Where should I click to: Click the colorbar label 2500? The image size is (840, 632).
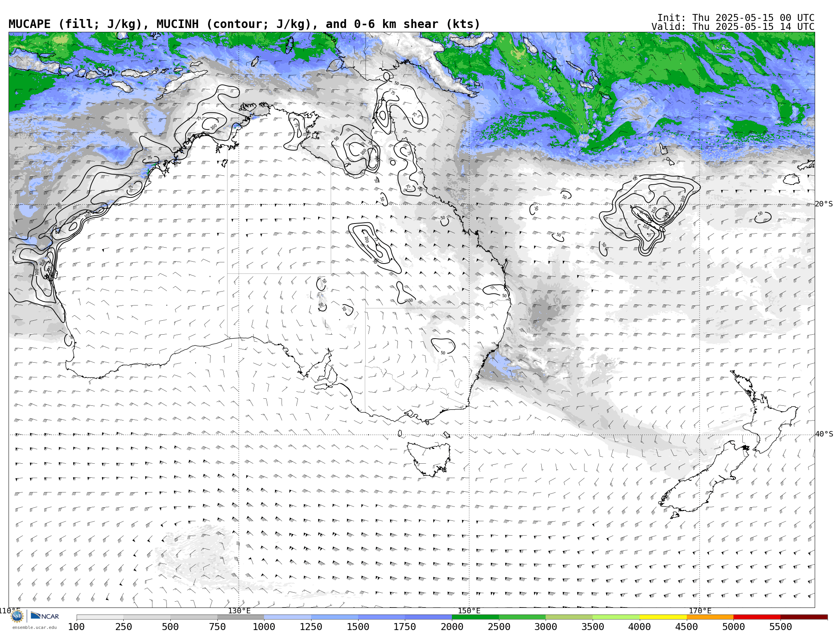(499, 627)
